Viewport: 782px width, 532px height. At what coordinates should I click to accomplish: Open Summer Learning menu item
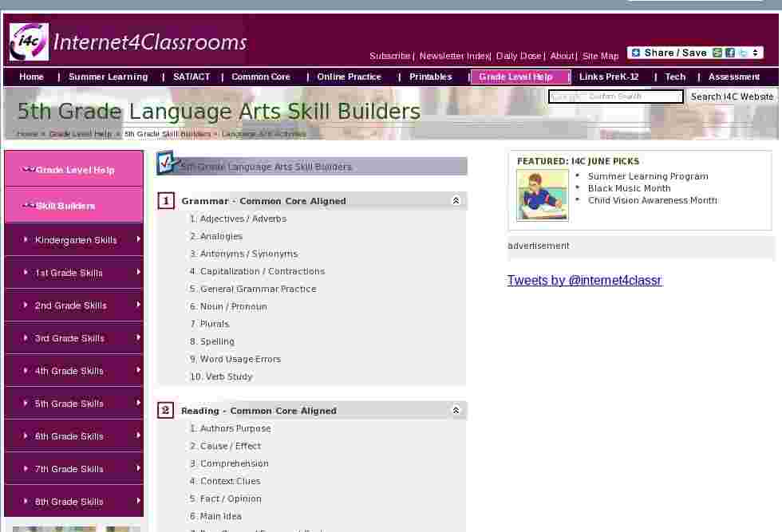[x=109, y=77]
